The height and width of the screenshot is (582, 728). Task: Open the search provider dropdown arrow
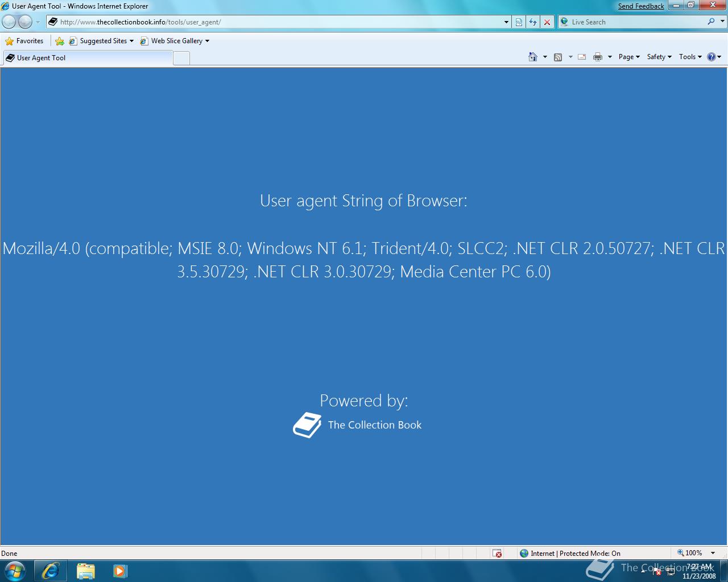pyautogui.click(x=722, y=22)
